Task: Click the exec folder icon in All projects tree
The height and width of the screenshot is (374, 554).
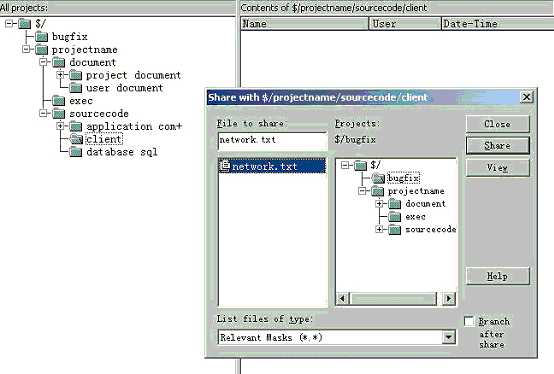Action: (x=59, y=101)
